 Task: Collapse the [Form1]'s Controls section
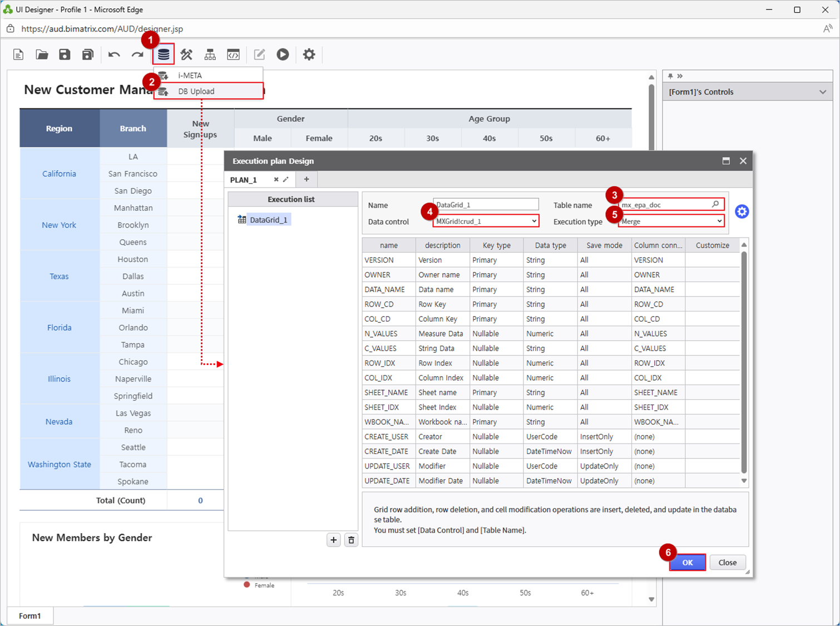pos(822,91)
